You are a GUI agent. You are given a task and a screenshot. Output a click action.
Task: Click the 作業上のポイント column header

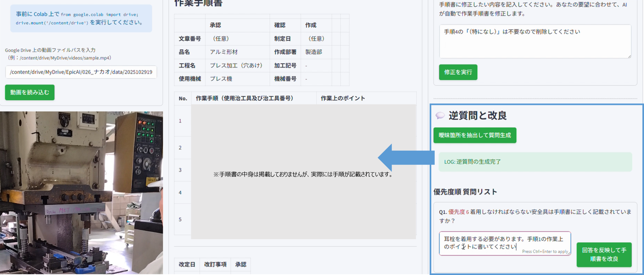click(343, 98)
